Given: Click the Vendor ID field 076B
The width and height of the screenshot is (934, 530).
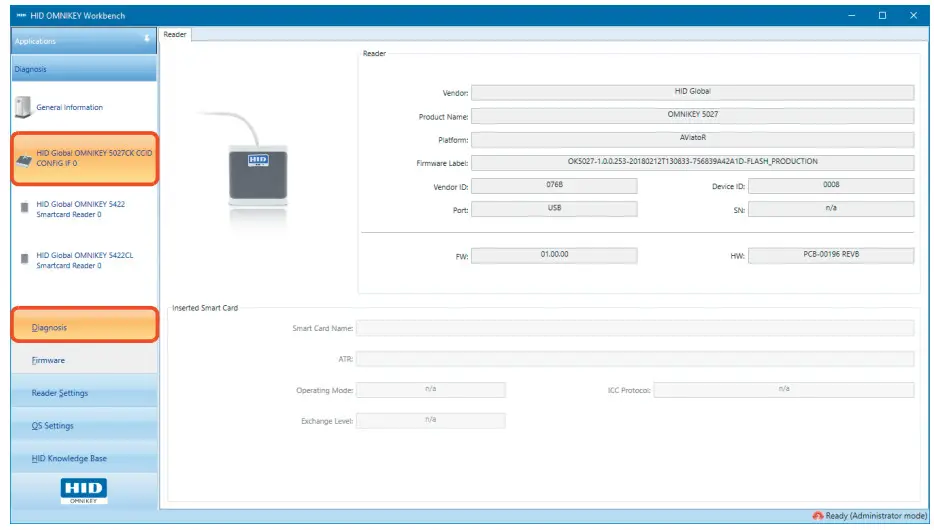Looking at the screenshot, I should tap(554, 185).
